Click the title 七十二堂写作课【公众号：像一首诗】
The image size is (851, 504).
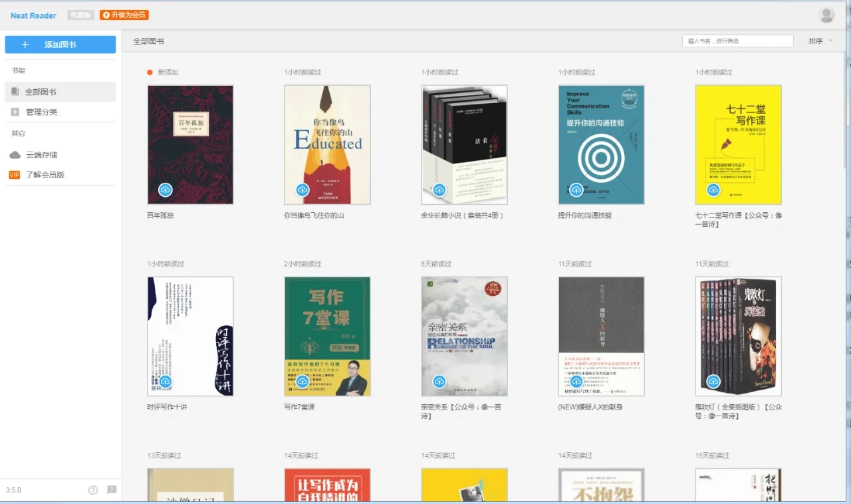pos(739,220)
